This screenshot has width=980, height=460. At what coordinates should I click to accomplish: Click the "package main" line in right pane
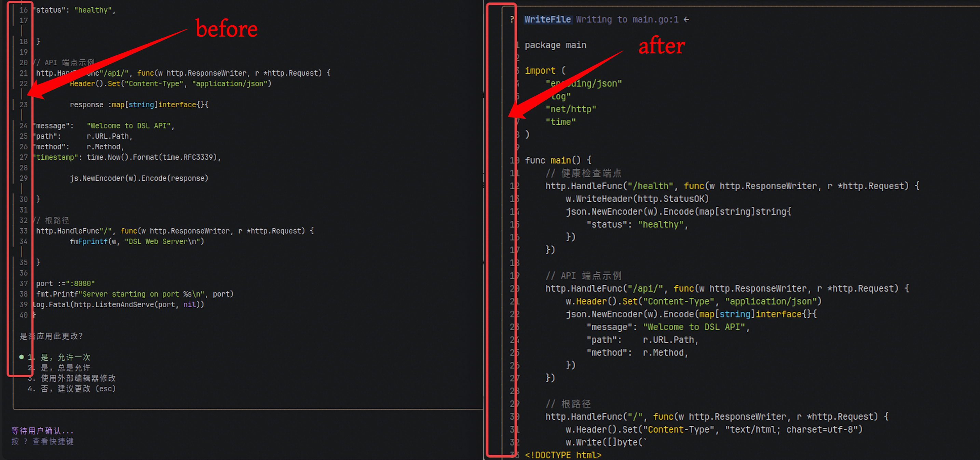point(555,45)
